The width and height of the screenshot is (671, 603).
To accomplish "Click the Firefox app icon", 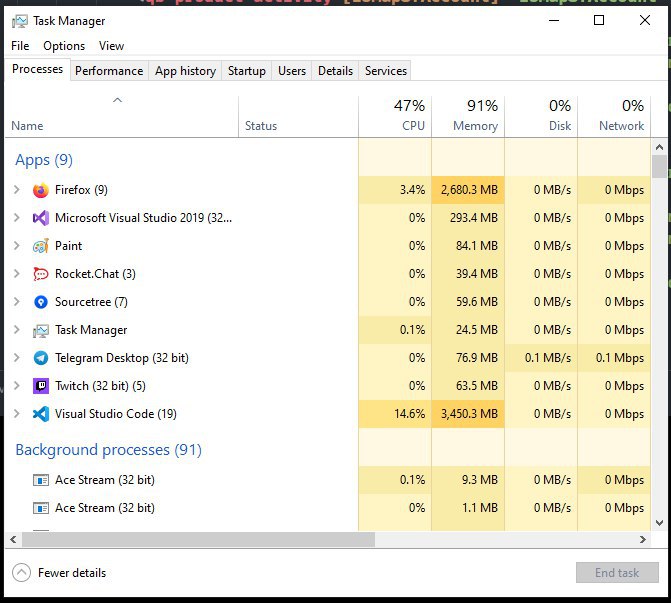I will tap(41, 190).
